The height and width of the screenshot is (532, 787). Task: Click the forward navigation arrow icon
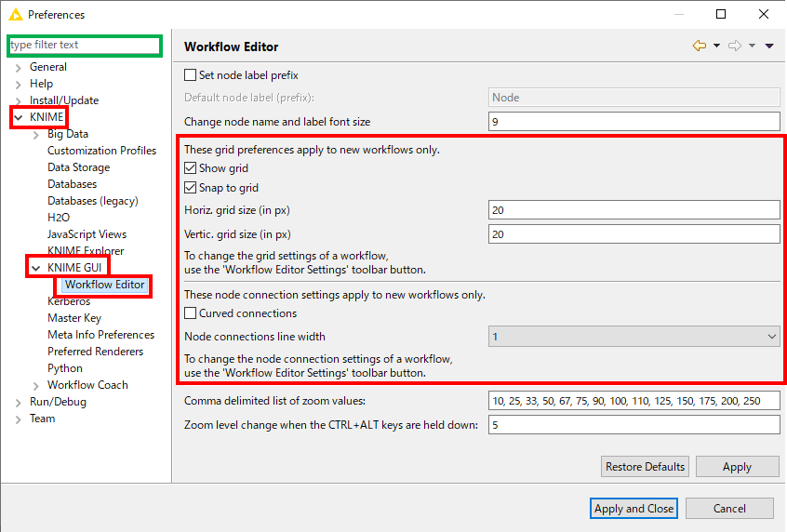coord(735,46)
